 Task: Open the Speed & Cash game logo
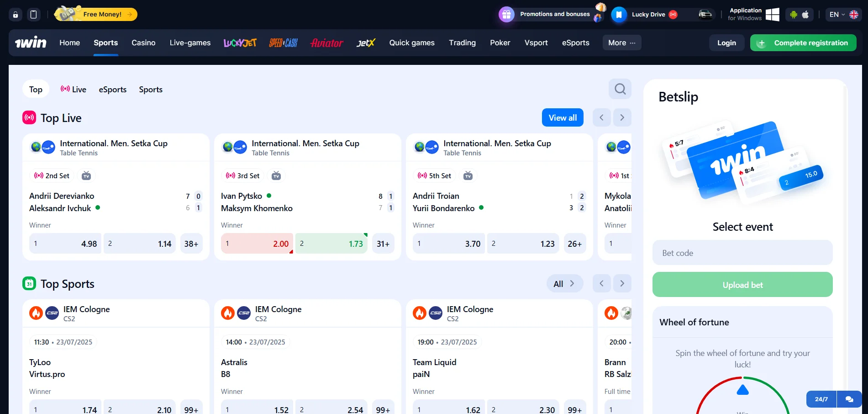tap(283, 42)
